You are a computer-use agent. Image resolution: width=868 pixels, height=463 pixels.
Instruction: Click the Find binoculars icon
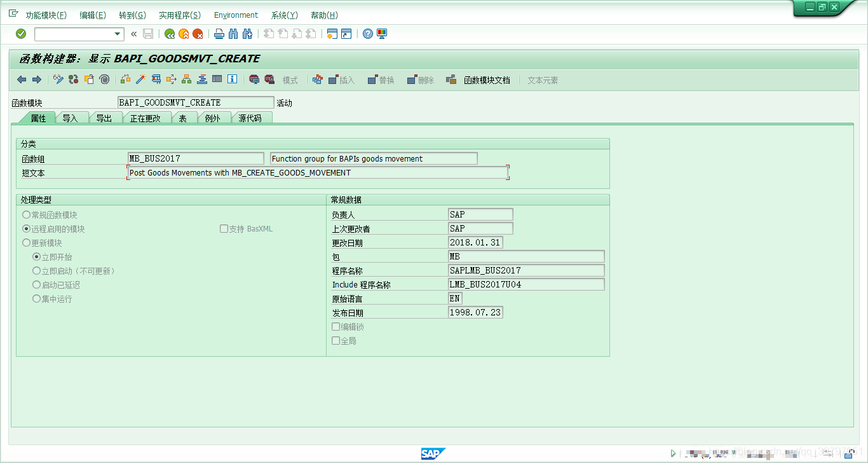233,34
